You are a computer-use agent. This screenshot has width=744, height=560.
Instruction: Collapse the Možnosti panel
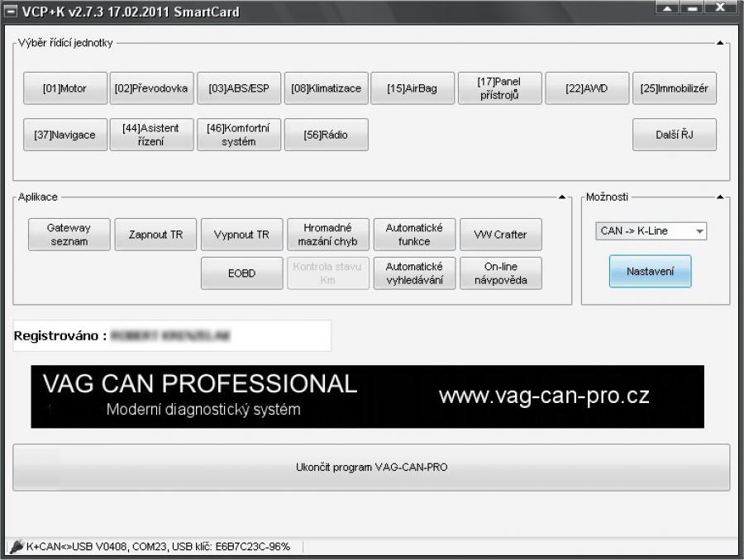(x=720, y=197)
